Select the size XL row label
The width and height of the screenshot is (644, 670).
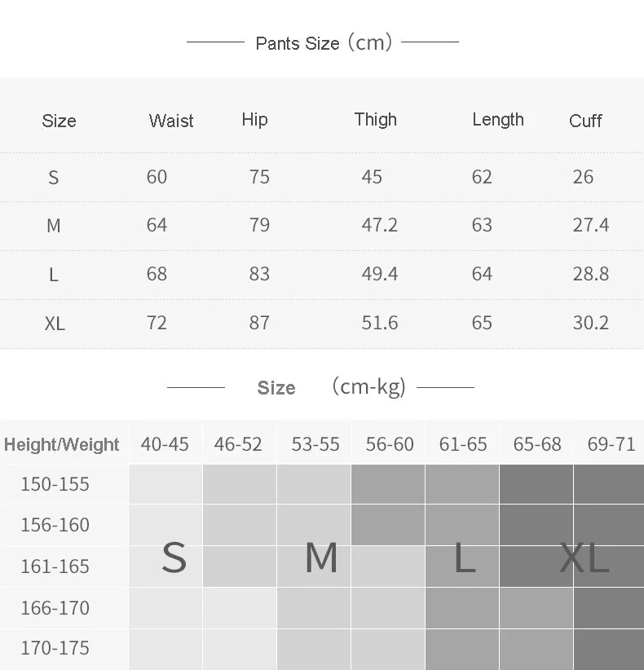(55, 324)
